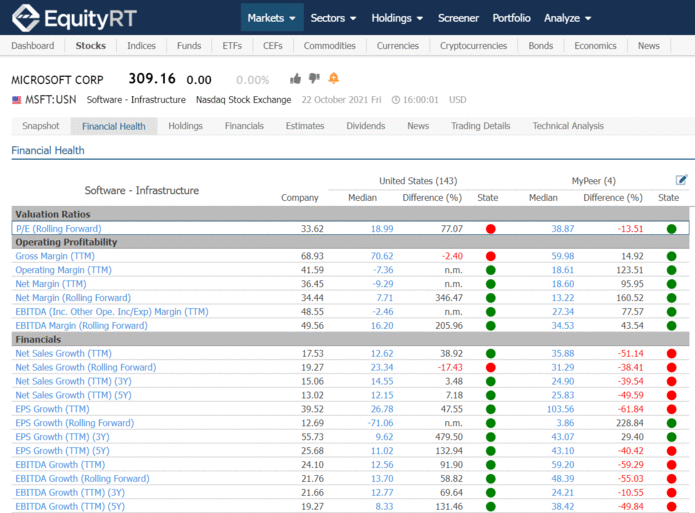Click green MyPeer dot for EPS Growth (TTM) (3Y)
The image size is (695, 513).
[672, 437]
